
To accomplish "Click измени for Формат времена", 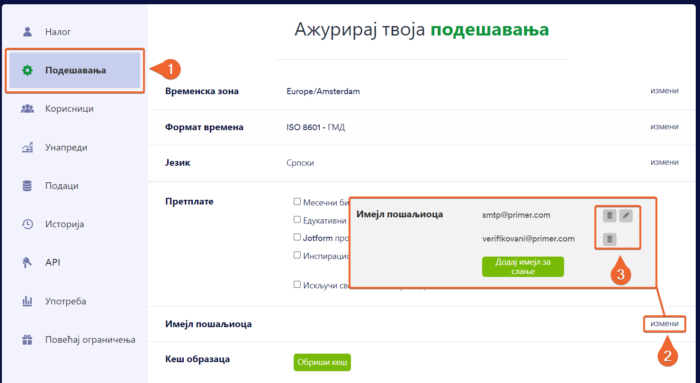I will pyautogui.click(x=664, y=127).
